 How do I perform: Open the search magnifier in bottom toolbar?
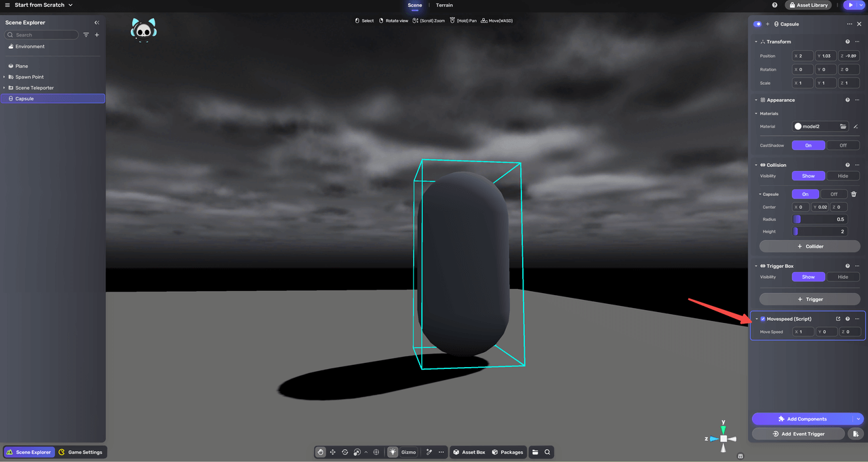[547, 452]
